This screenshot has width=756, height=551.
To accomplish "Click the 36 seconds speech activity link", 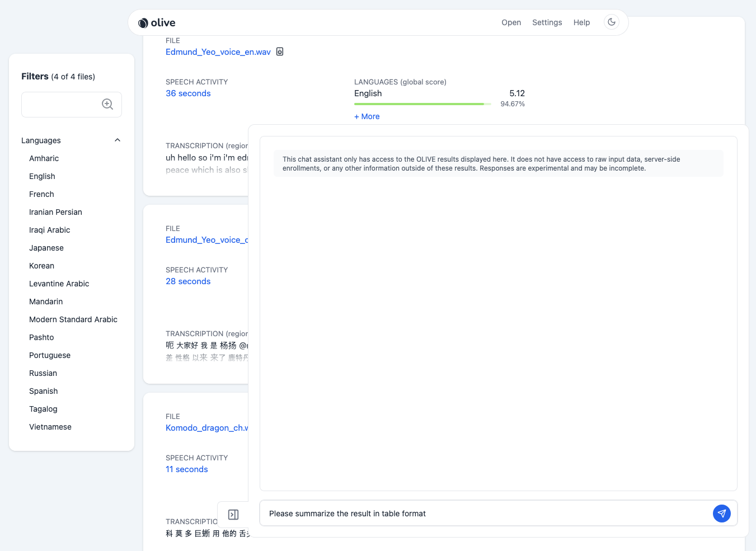I will point(188,93).
